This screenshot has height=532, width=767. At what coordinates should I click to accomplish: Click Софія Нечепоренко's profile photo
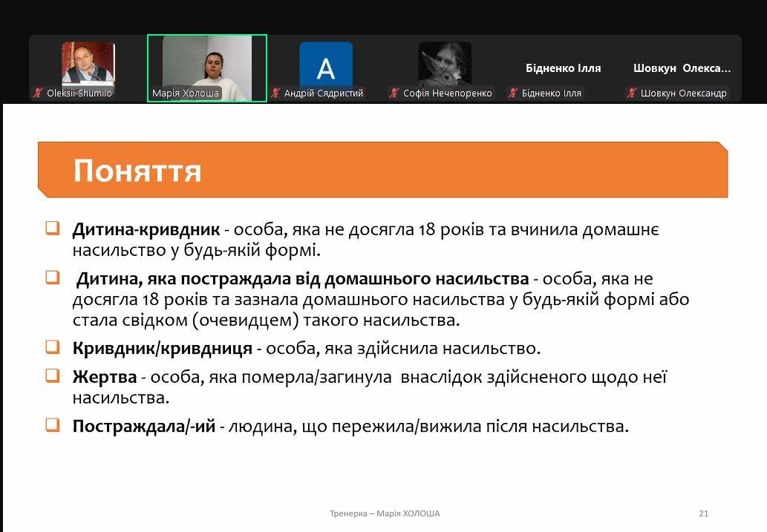[x=444, y=64]
